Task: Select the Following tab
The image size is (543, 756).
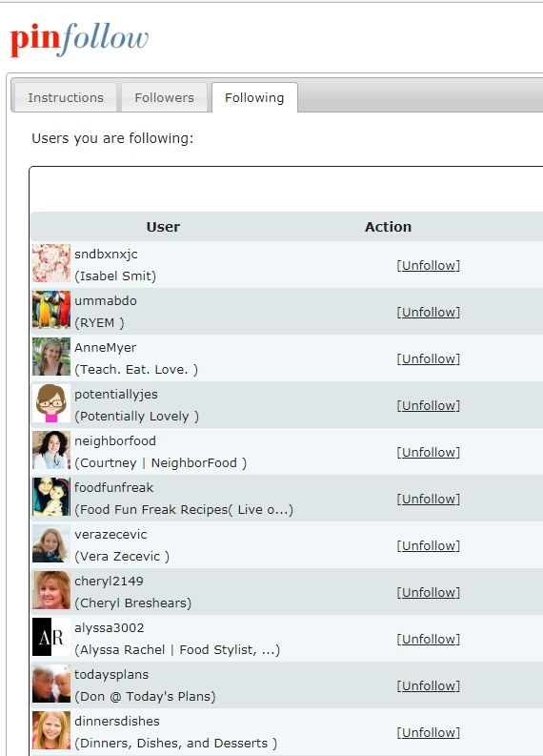Action: pyautogui.click(x=254, y=97)
